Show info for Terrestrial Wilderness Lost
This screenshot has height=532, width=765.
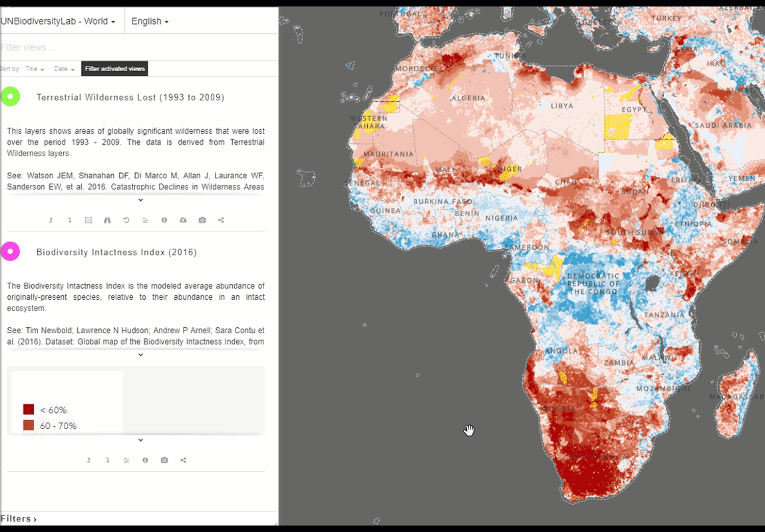click(x=164, y=220)
